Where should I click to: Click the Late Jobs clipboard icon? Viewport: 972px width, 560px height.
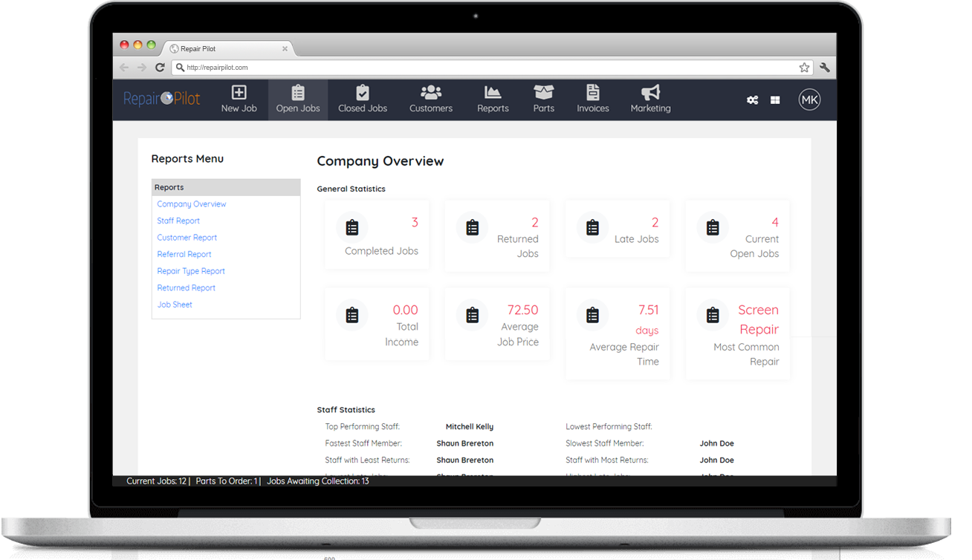coord(592,227)
